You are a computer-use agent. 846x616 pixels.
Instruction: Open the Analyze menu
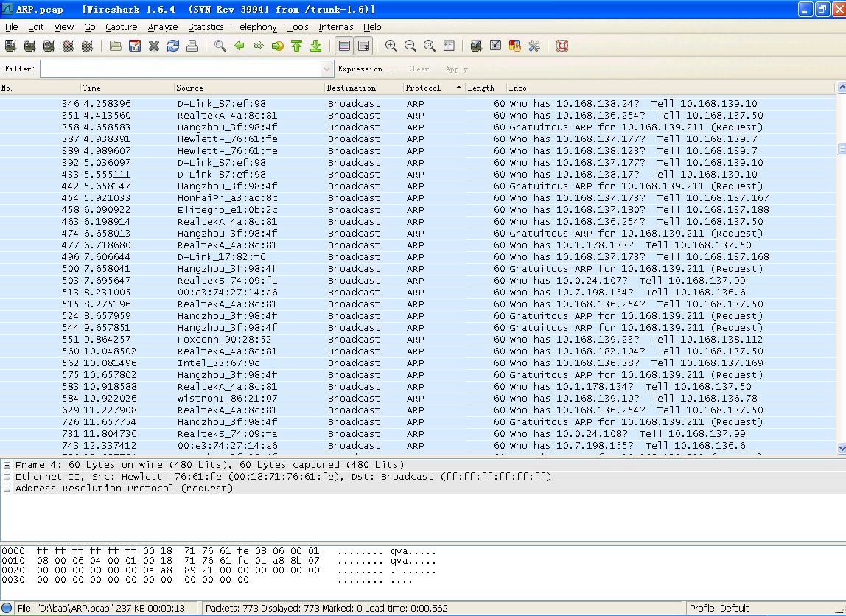pyautogui.click(x=162, y=27)
